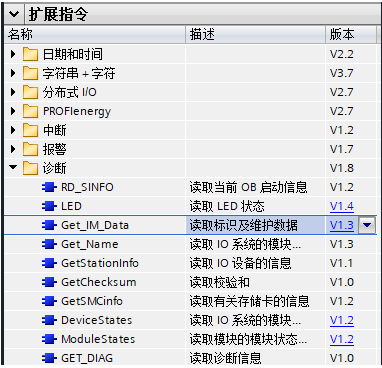The image size is (382, 368).
Task: Expand the 中断 folder arrow
Action: click(x=13, y=130)
